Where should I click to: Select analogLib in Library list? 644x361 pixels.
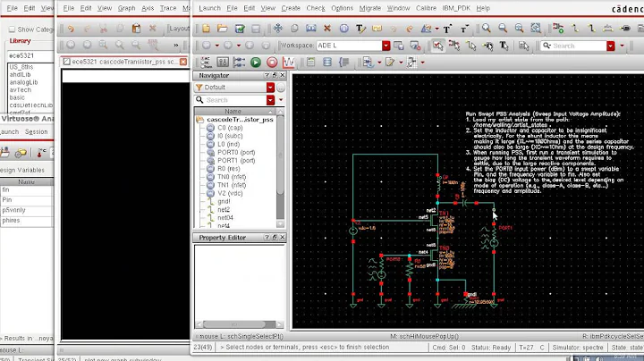(23, 82)
